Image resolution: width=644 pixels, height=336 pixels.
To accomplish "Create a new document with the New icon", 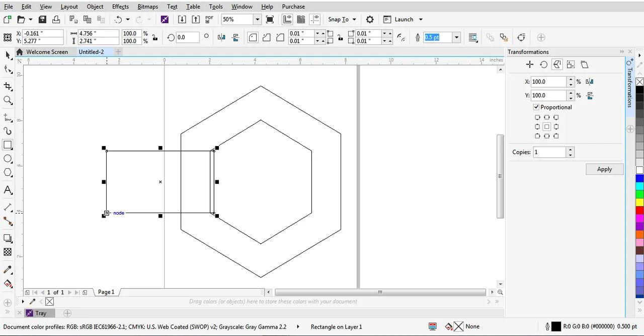I will point(7,19).
